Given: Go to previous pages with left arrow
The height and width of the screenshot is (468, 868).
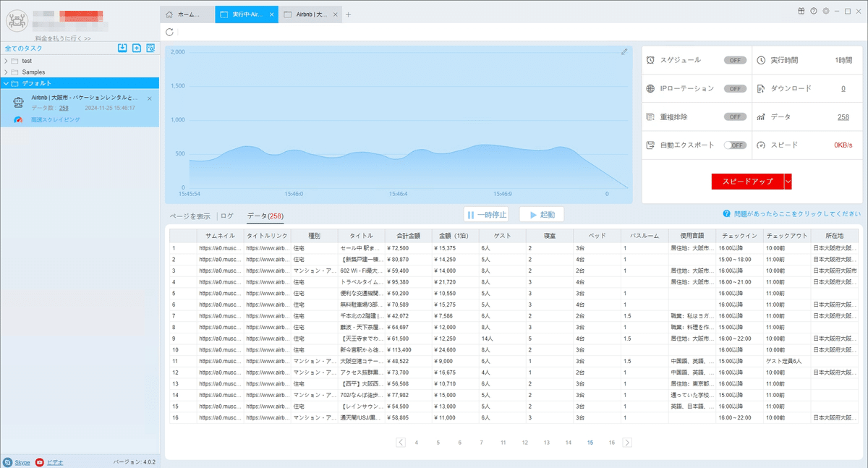Looking at the screenshot, I should [401, 443].
